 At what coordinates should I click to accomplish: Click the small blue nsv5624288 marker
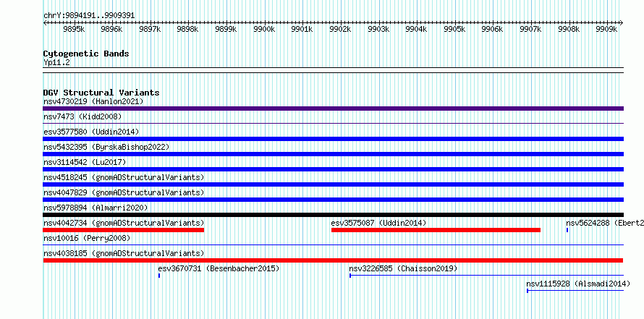[x=567, y=230]
